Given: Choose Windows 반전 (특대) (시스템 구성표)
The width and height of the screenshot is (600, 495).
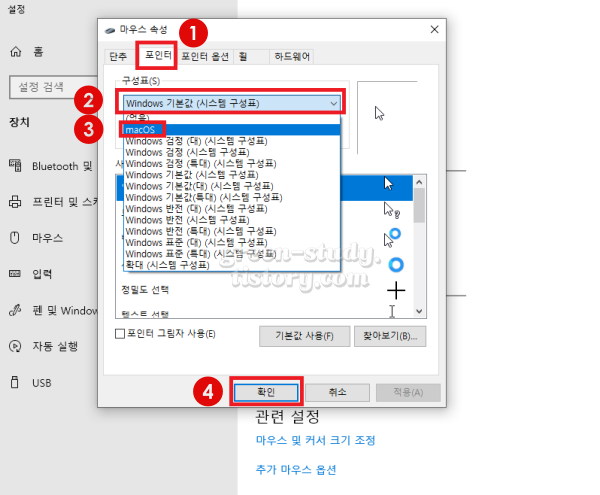Looking at the screenshot, I should [x=232, y=231].
